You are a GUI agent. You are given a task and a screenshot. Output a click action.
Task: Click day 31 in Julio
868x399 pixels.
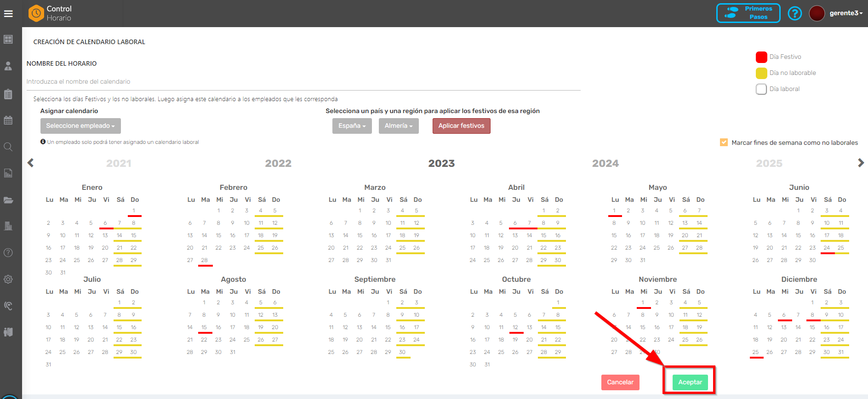(x=48, y=365)
